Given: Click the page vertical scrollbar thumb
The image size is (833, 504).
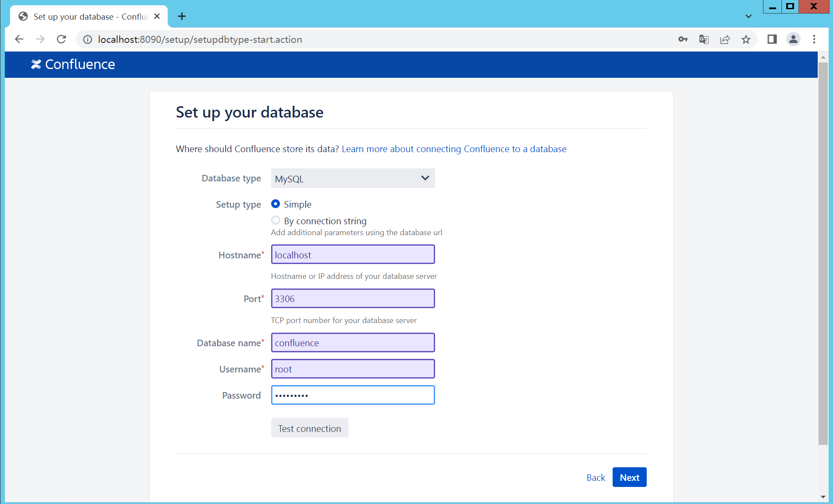Looking at the screenshot, I should click(823, 254).
